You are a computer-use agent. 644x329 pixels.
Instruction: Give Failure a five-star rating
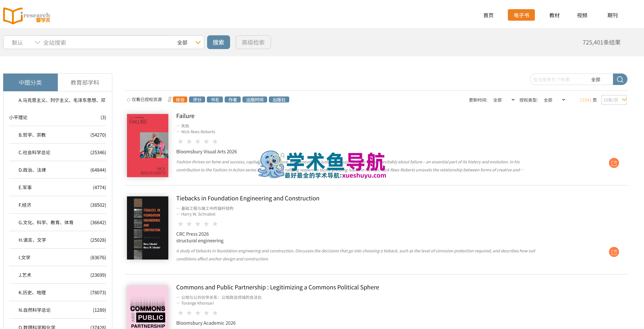215,141
